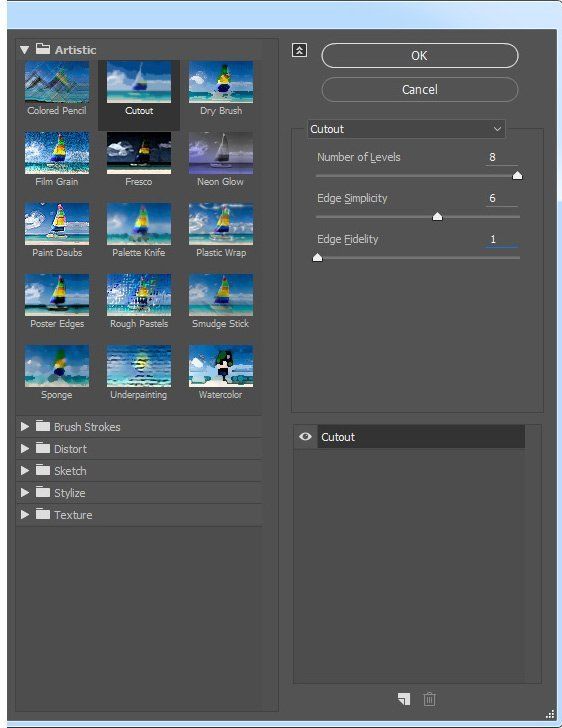Select the Cutout filter thumbnail
Screen dimensions: 562x728
pyautogui.click(x=139, y=82)
